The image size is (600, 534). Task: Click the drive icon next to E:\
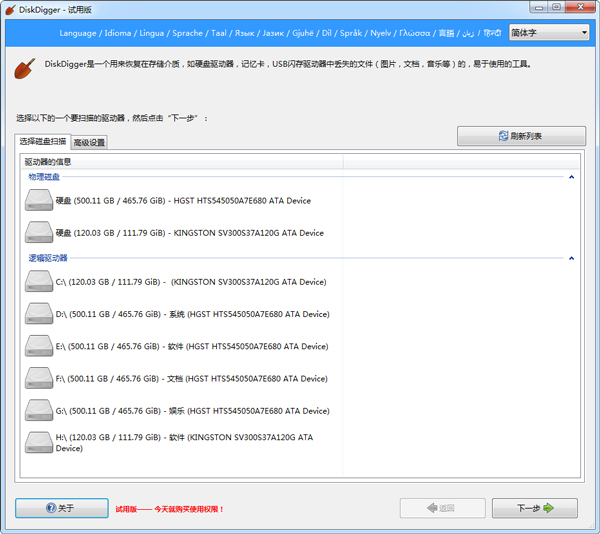click(39, 346)
